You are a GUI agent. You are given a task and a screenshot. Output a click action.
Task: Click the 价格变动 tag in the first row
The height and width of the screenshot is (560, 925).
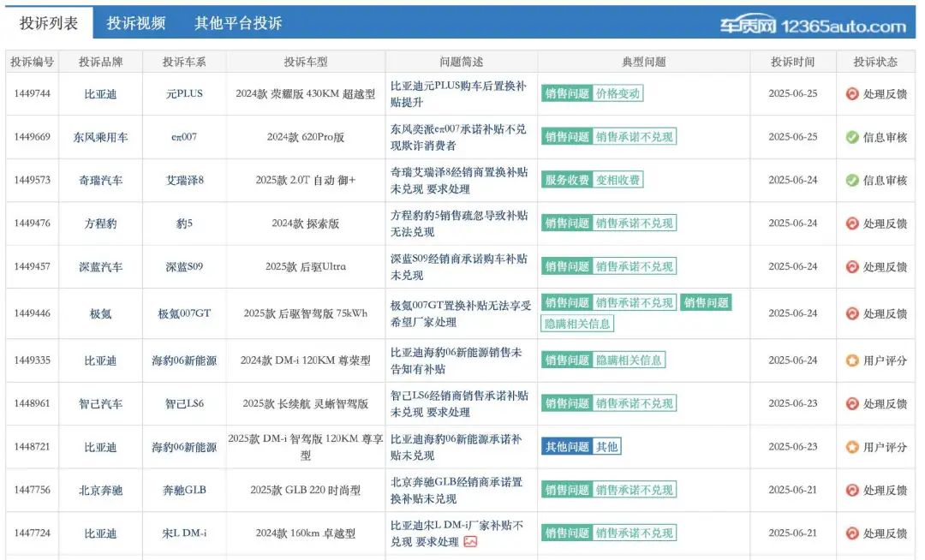(x=618, y=94)
